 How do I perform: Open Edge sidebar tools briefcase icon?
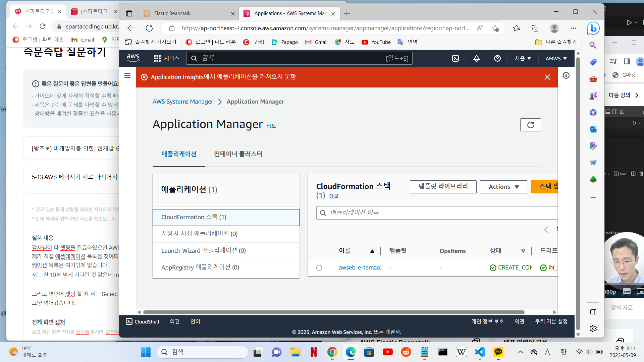click(593, 79)
